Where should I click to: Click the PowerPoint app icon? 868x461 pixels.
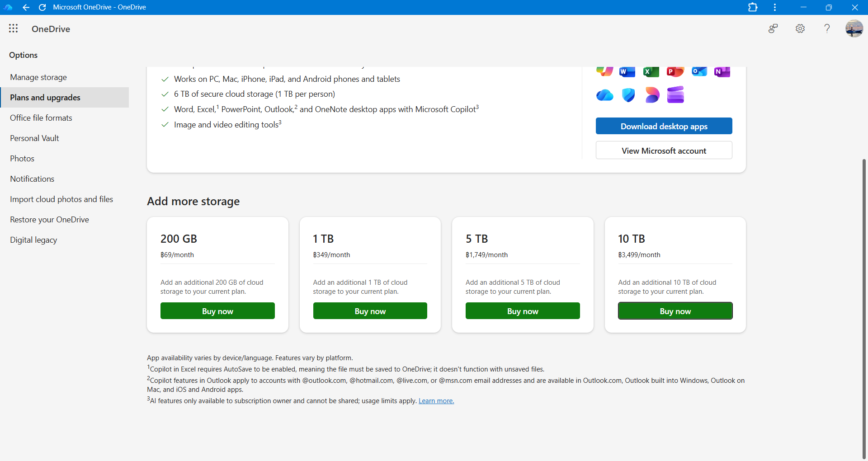point(675,72)
